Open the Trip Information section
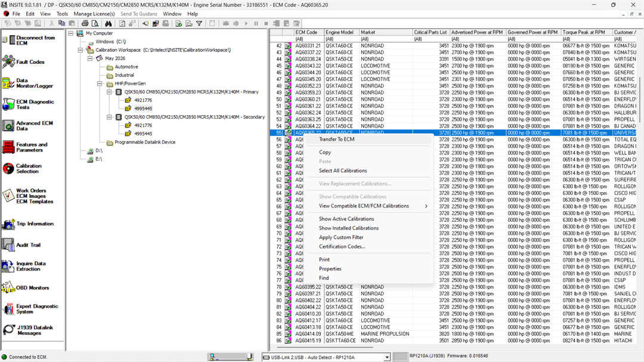644x362 pixels. [35, 224]
